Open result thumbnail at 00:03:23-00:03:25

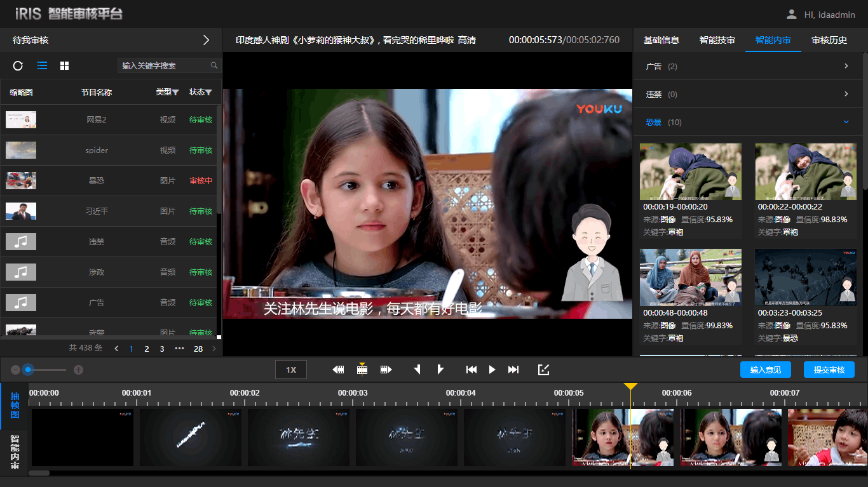[x=806, y=277]
